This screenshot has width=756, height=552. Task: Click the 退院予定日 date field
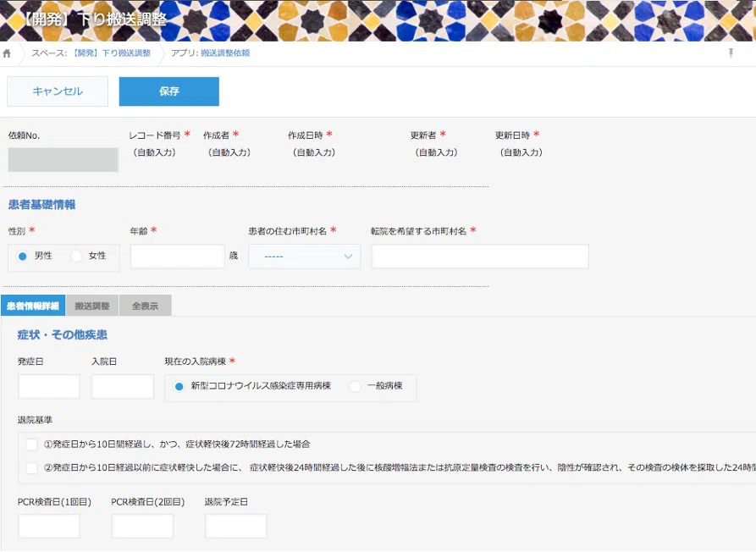click(x=235, y=526)
